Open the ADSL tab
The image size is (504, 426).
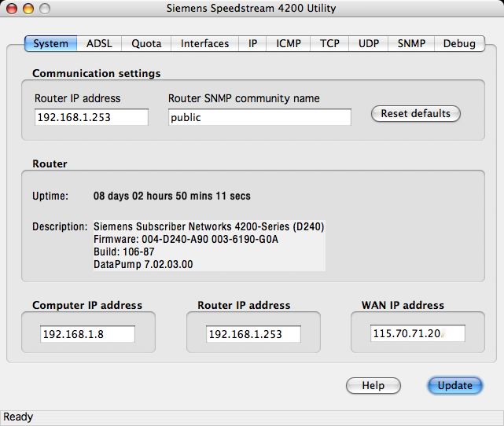tap(99, 43)
